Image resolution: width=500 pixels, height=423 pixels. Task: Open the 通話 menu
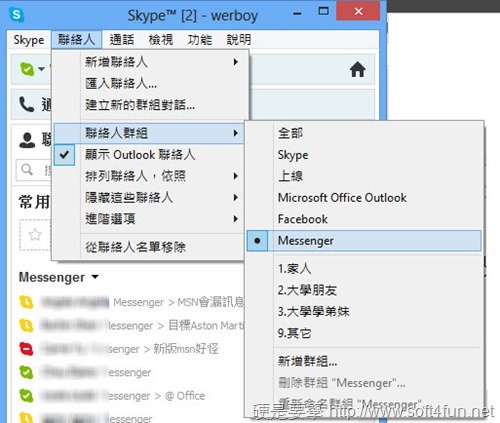pyautogui.click(x=122, y=40)
